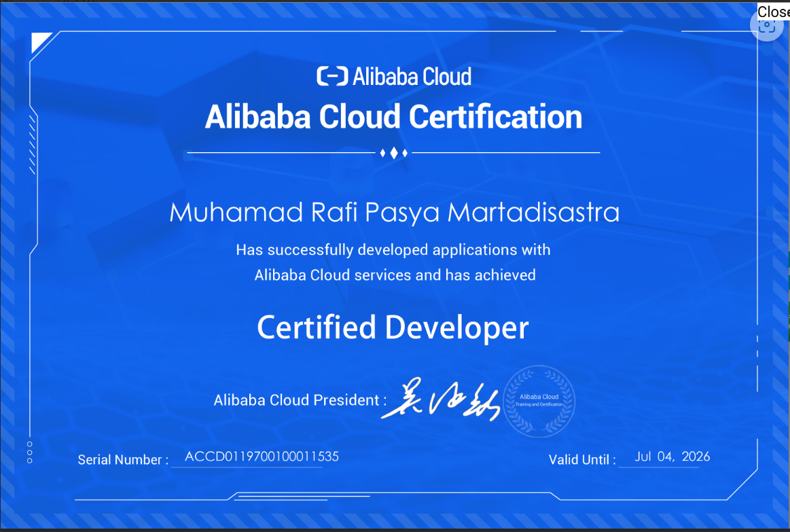The height and width of the screenshot is (532, 790).
Task: Click the name Muhamad Rafi Pasya Martadisastra
Action: 394,213
